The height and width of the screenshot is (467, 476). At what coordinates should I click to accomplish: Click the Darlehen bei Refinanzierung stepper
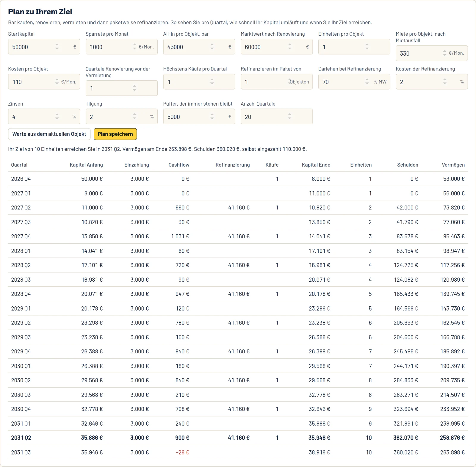pyautogui.click(x=367, y=82)
